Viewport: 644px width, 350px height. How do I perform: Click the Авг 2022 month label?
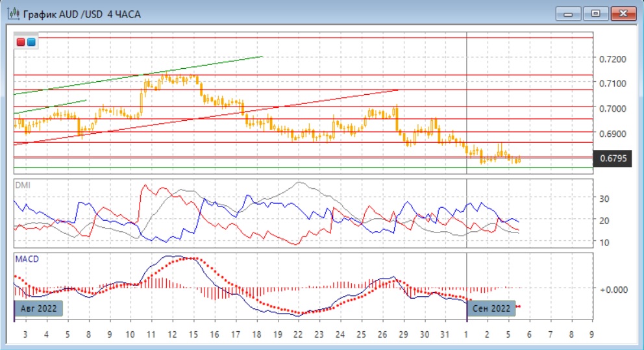point(38,308)
